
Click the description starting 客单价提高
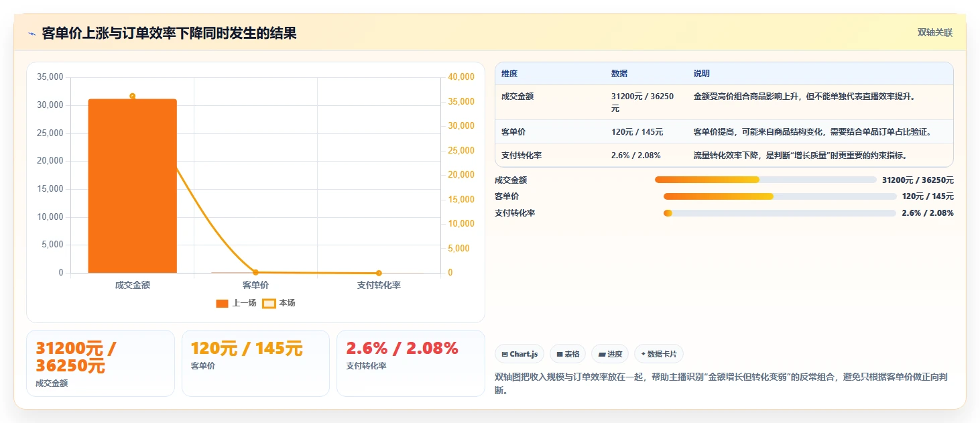tap(812, 131)
